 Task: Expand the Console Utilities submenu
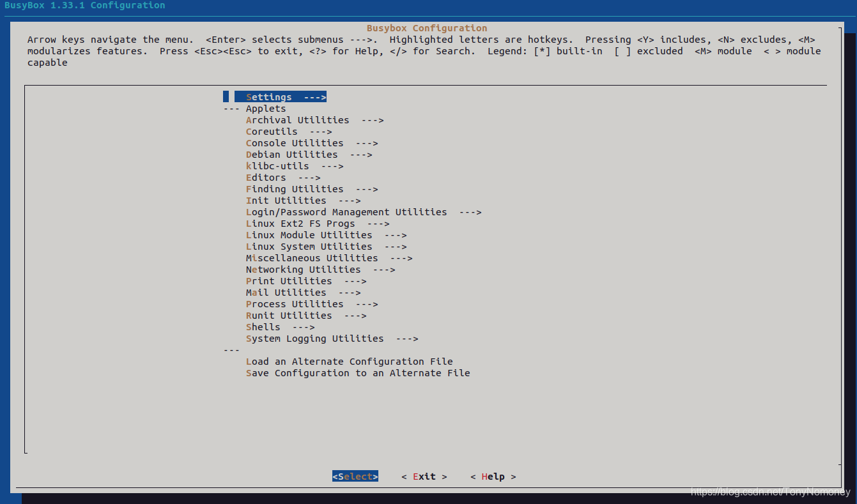(295, 142)
